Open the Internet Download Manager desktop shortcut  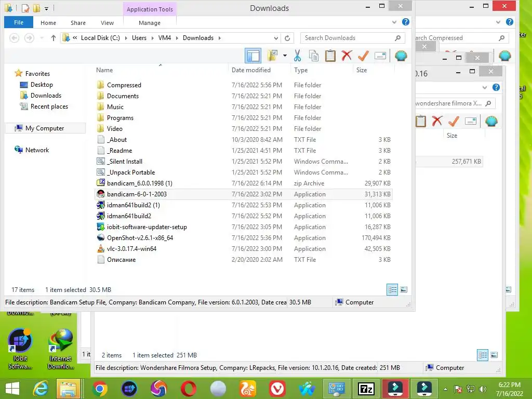tap(60, 349)
